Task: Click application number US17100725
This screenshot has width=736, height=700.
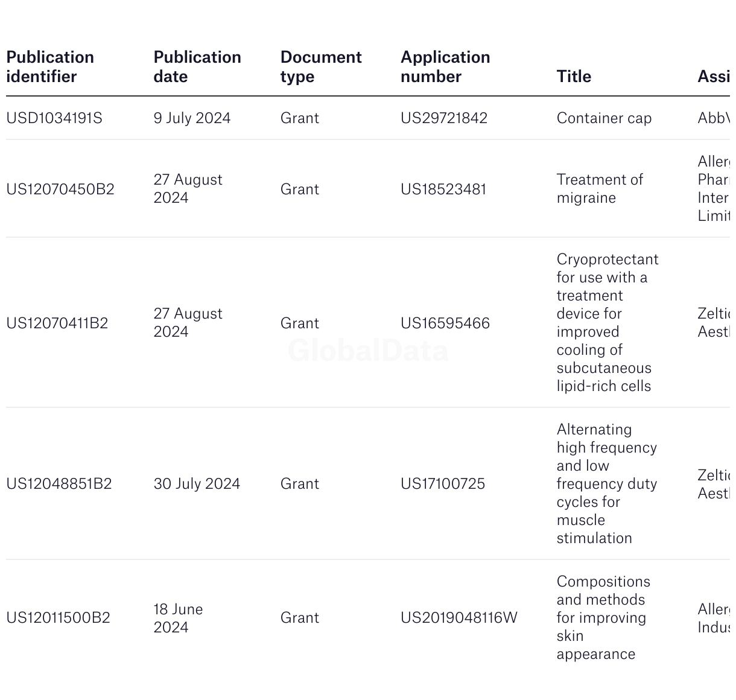Action: (443, 484)
